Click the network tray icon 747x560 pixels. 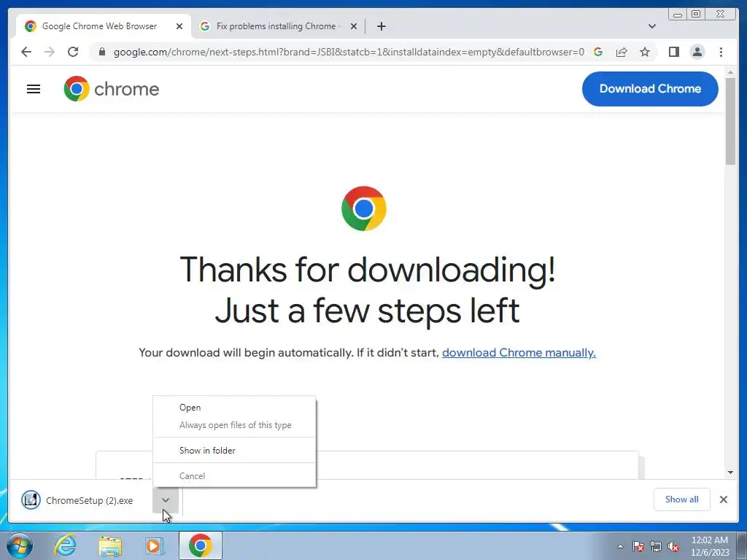(x=656, y=547)
